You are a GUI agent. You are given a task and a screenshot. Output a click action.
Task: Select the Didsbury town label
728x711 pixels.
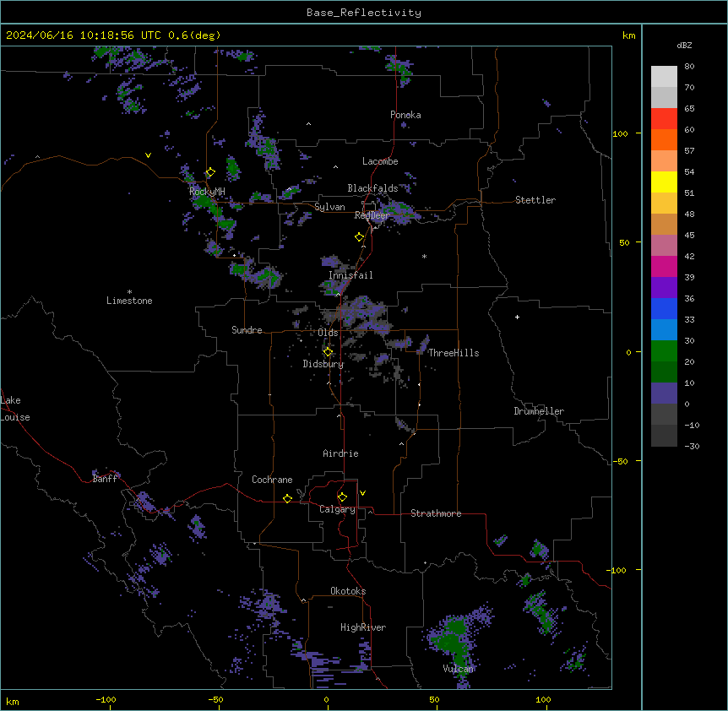[x=323, y=364]
